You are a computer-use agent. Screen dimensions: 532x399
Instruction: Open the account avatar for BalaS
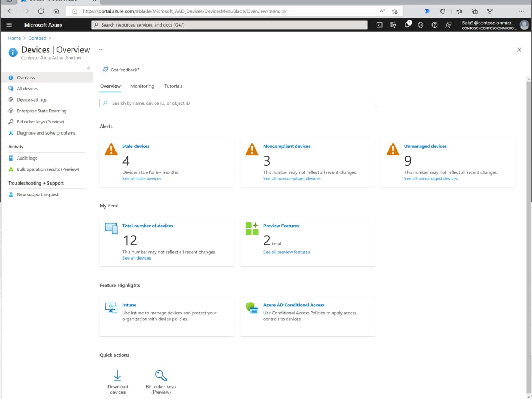[524, 25]
